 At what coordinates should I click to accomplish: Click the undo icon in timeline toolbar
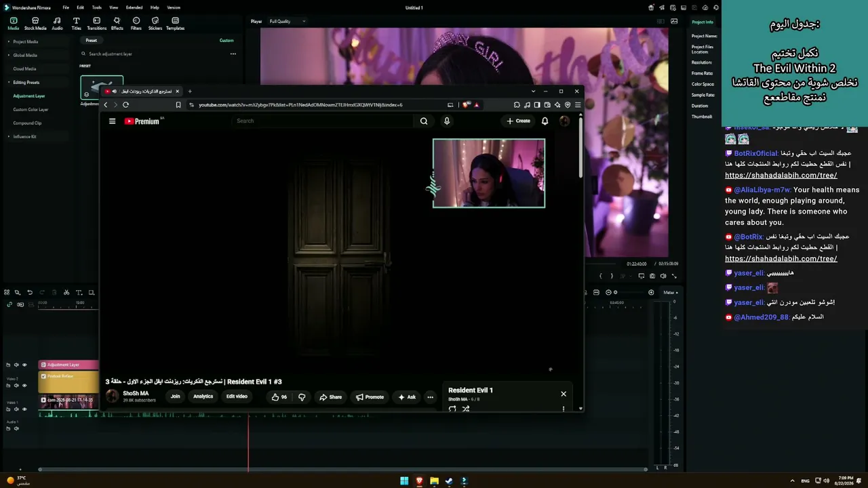click(x=30, y=293)
